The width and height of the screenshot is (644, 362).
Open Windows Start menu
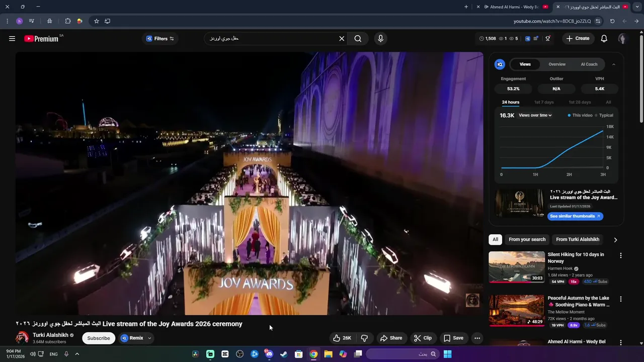pyautogui.click(x=447, y=354)
